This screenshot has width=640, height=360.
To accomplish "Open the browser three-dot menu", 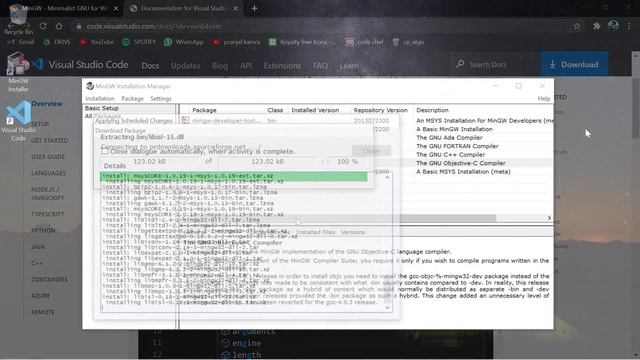I will [629, 26].
